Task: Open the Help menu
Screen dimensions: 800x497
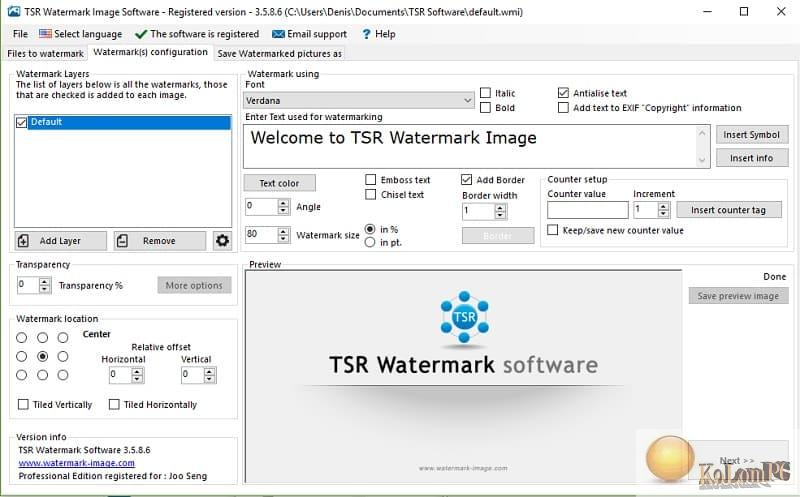Action: click(379, 34)
